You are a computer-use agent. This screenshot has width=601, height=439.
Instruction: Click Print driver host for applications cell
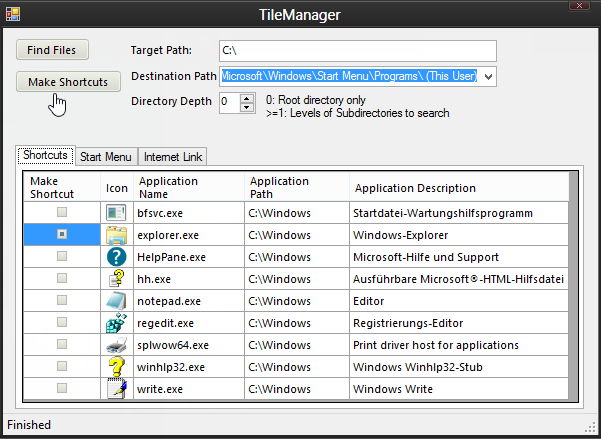tap(459, 345)
